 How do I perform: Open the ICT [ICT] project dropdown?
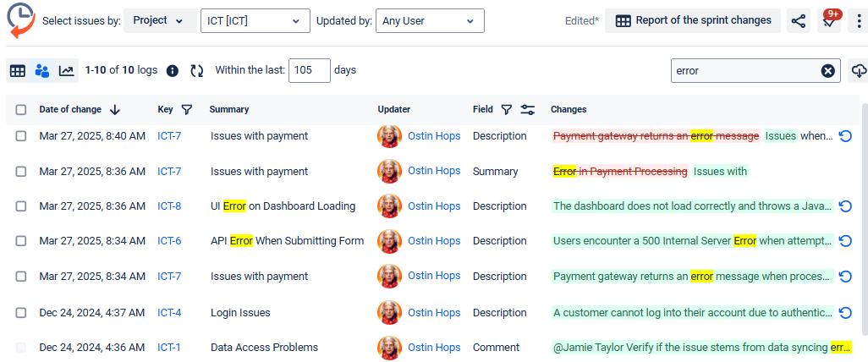255,21
